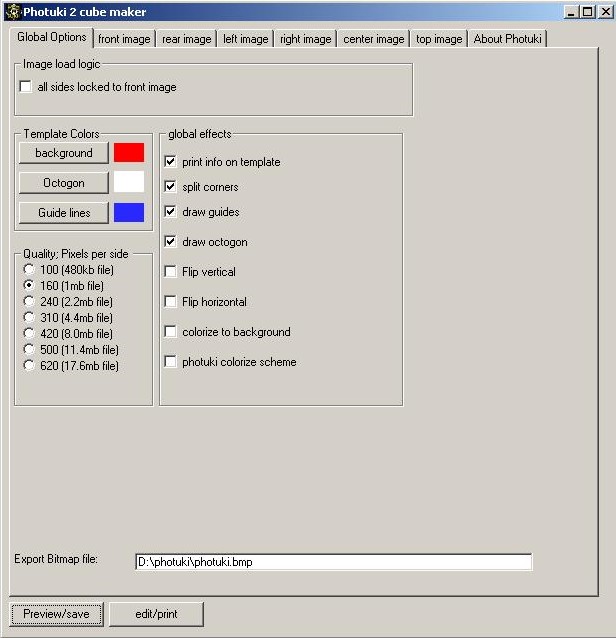Click the blue Guide lines swatch
The height and width of the screenshot is (638, 616).
tap(129, 212)
